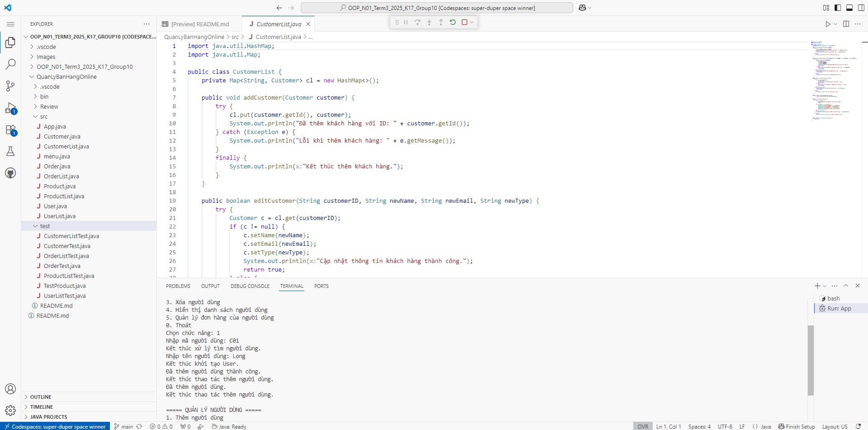Pause the debug session from the debug toolbar

[x=406, y=22]
